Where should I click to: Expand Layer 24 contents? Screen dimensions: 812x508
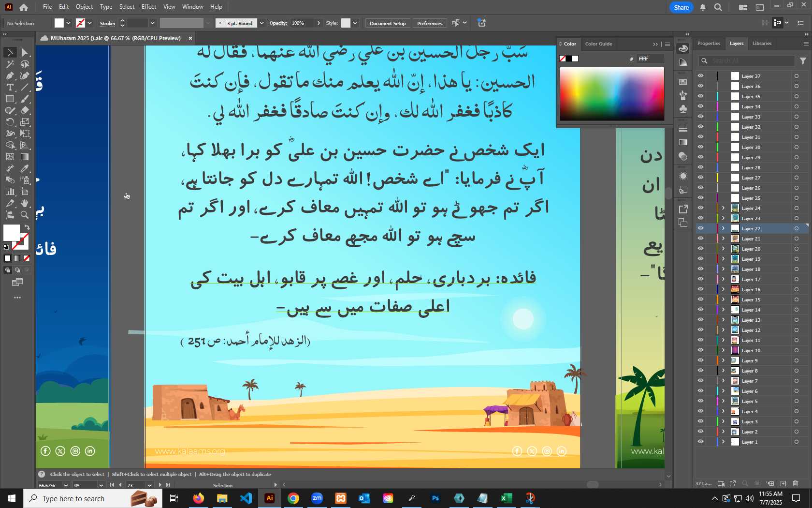point(724,208)
